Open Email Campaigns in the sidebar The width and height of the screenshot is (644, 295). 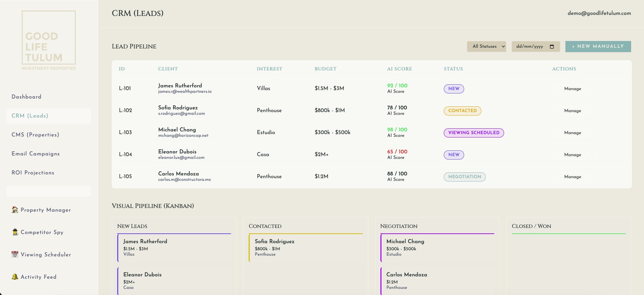coord(36,154)
